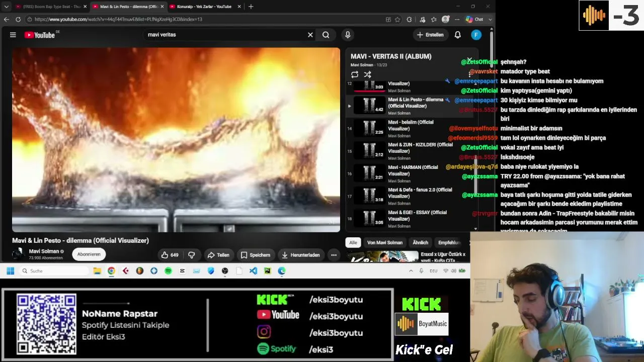Toggle shuffle for the VERITAS II playlist
Viewport: 644px width, 362px height.
coord(368,74)
